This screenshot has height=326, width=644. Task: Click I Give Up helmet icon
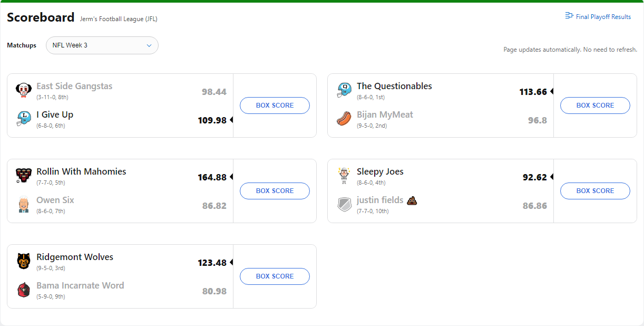23,119
